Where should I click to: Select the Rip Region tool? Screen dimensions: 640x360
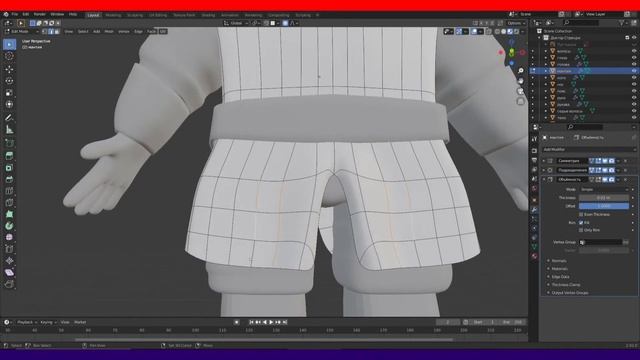[x=9, y=284]
